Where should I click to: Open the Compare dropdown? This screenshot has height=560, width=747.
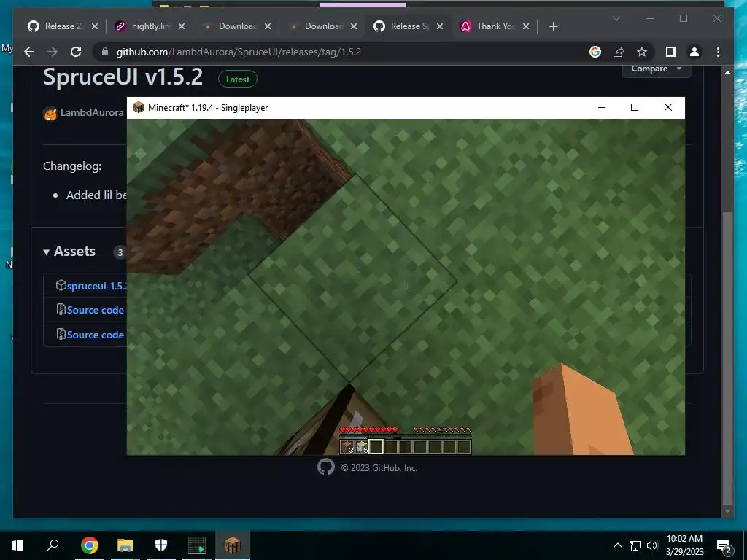pyautogui.click(x=657, y=69)
